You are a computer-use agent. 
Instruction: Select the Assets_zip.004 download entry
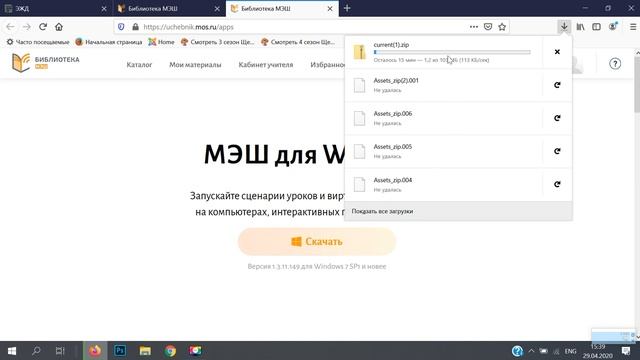[444, 184]
